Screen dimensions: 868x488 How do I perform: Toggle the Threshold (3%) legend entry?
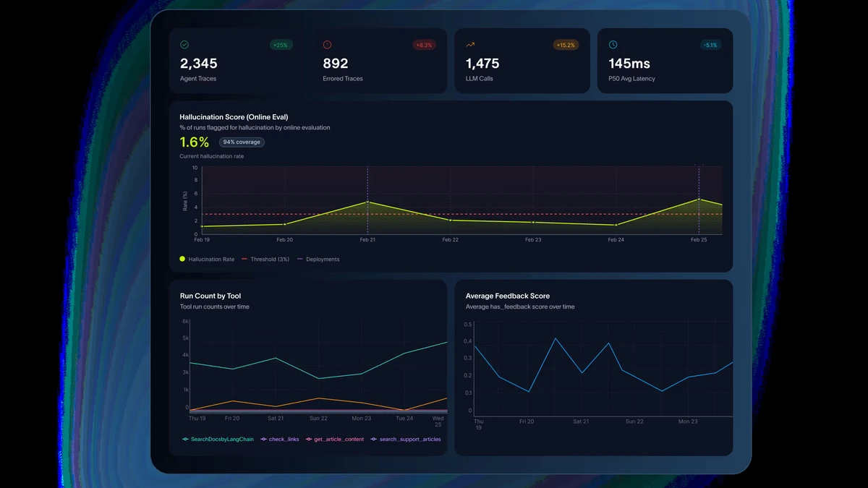point(265,259)
